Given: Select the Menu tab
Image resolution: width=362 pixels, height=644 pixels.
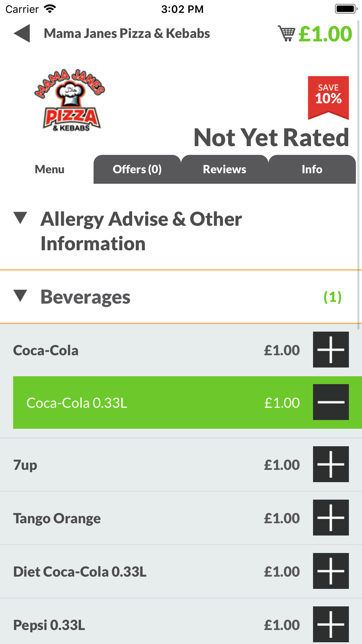Looking at the screenshot, I should pyautogui.click(x=50, y=169).
